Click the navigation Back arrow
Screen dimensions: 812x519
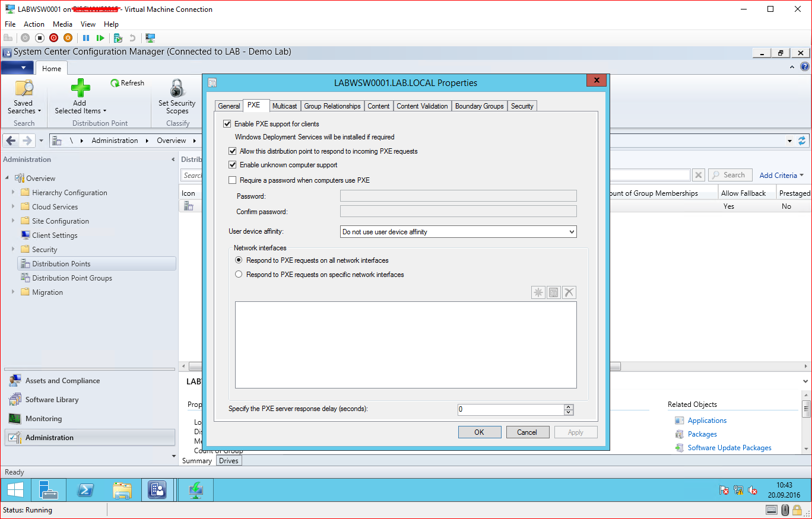11,141
